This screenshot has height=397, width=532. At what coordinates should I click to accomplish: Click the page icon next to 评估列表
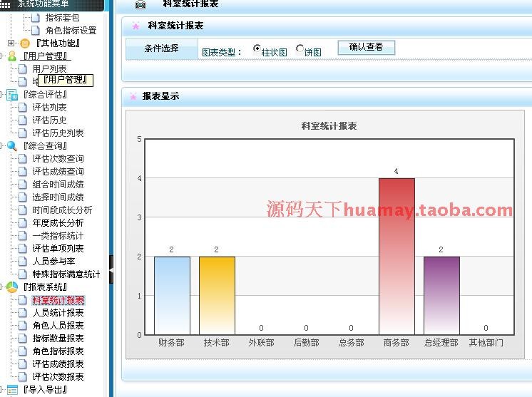click(23, 108)
